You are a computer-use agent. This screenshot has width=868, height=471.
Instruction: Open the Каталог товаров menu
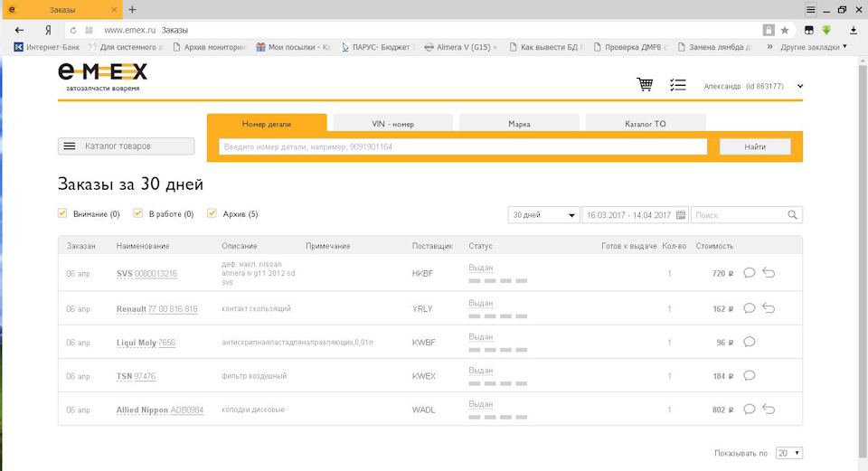pos(127,146)
